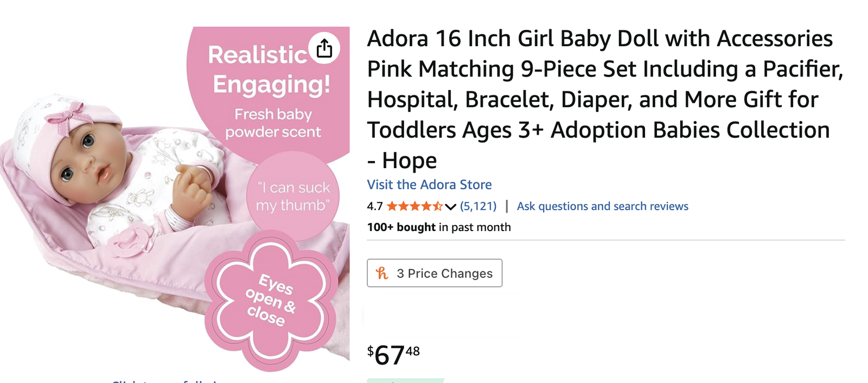Click the 4.7 rating number
Viewport: 868px width, 383px height.
[374, 206]
